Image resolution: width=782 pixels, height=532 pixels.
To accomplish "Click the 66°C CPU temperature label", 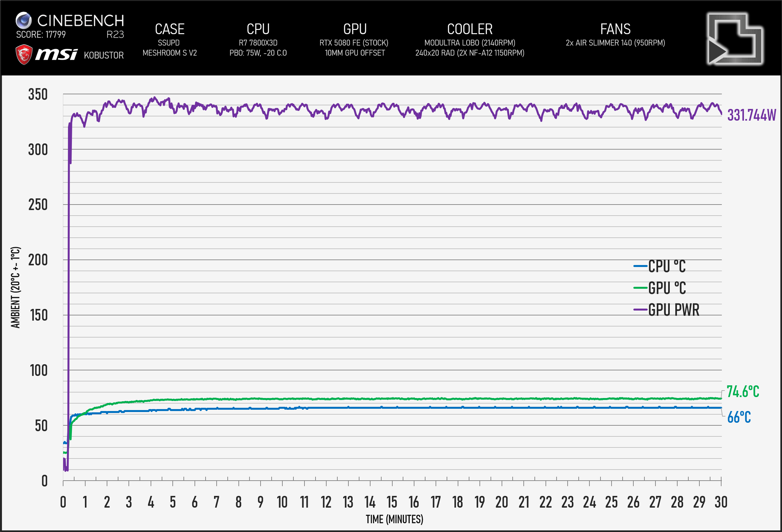I will [739, 417].
